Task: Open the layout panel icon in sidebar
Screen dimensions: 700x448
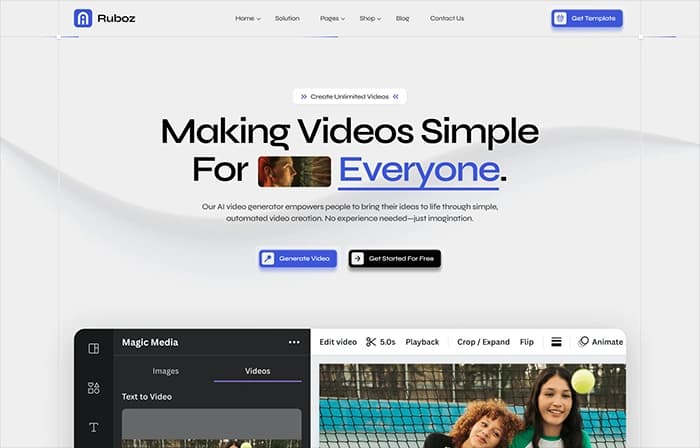Action: click(x=94, y=348)
